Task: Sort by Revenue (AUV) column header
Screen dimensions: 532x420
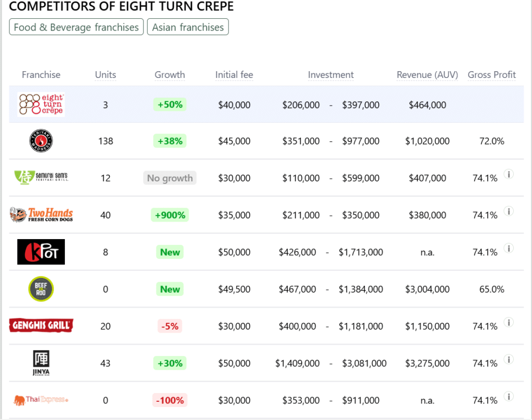Action: tap(428, 75)
